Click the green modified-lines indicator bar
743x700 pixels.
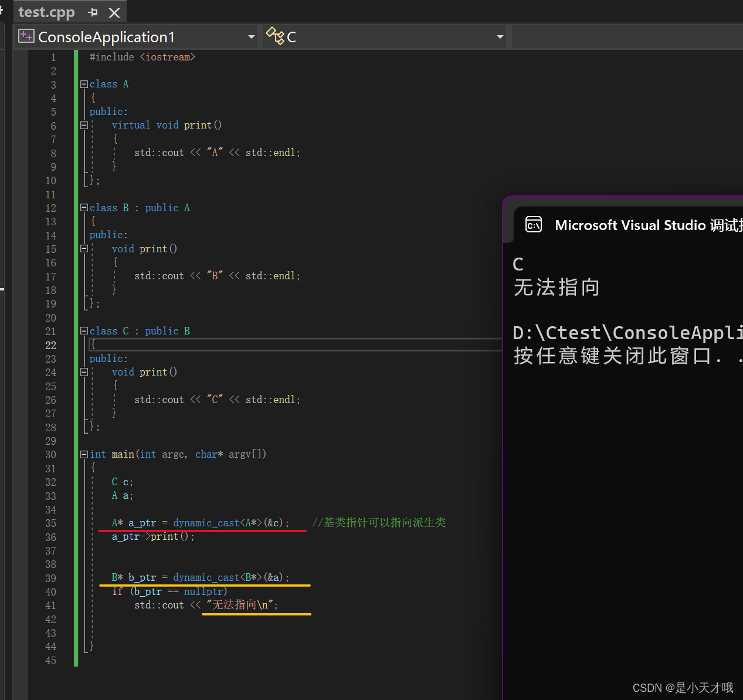pyautogui.click(x=76, y=352)
